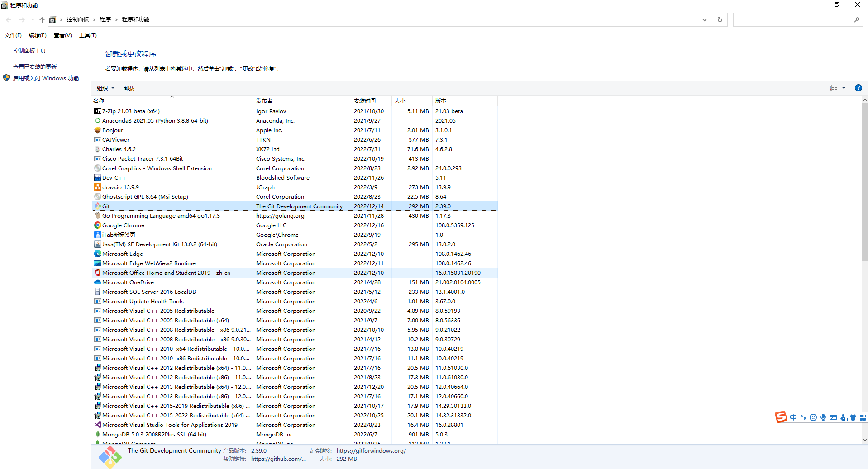Open 查看已安装的更新 link

click(x=35, y=67)
